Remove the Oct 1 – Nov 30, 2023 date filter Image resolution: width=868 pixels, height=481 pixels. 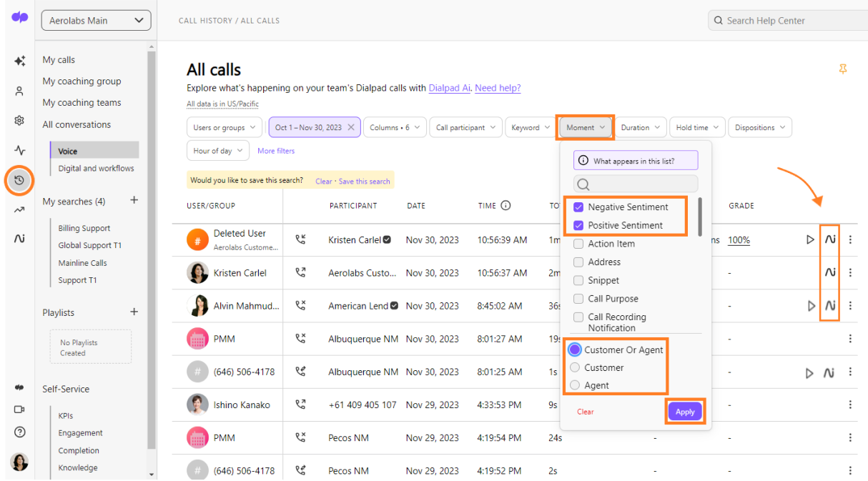coord(351,128)
